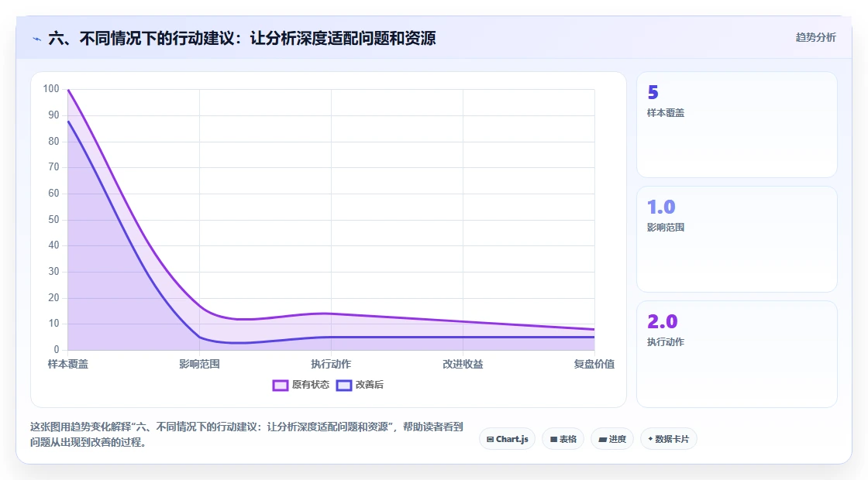Viewport: 868px width, 480px height.
Task: Click the chart description paragraph below chart
Action: click(x=246, y=434)
